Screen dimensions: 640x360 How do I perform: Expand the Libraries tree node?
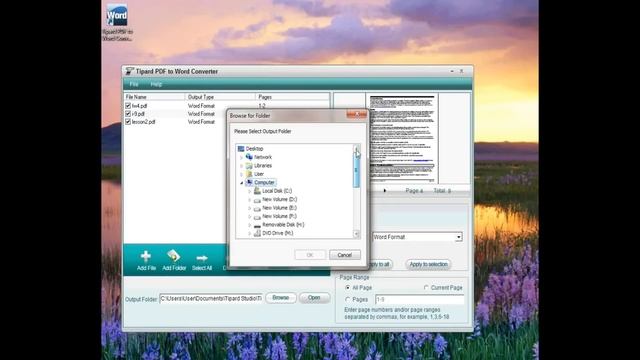pos(242,166)
